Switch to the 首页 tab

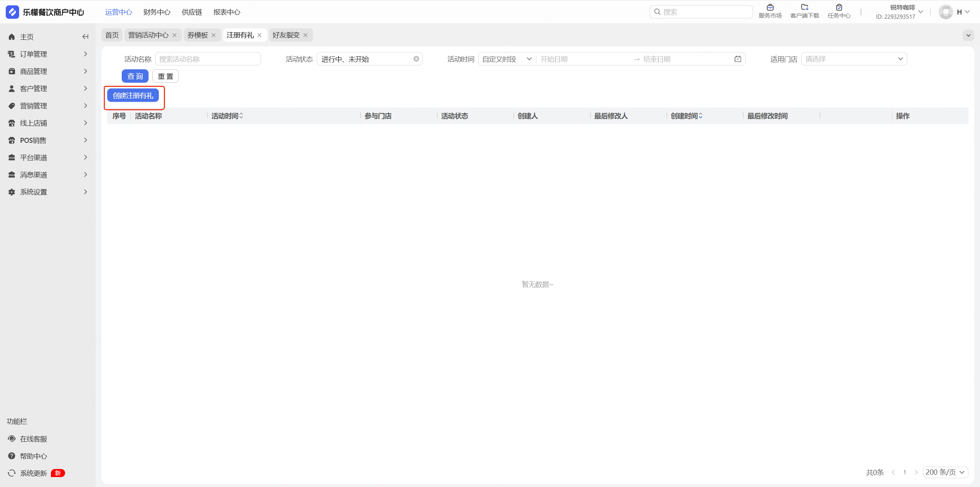coord(112,35)
